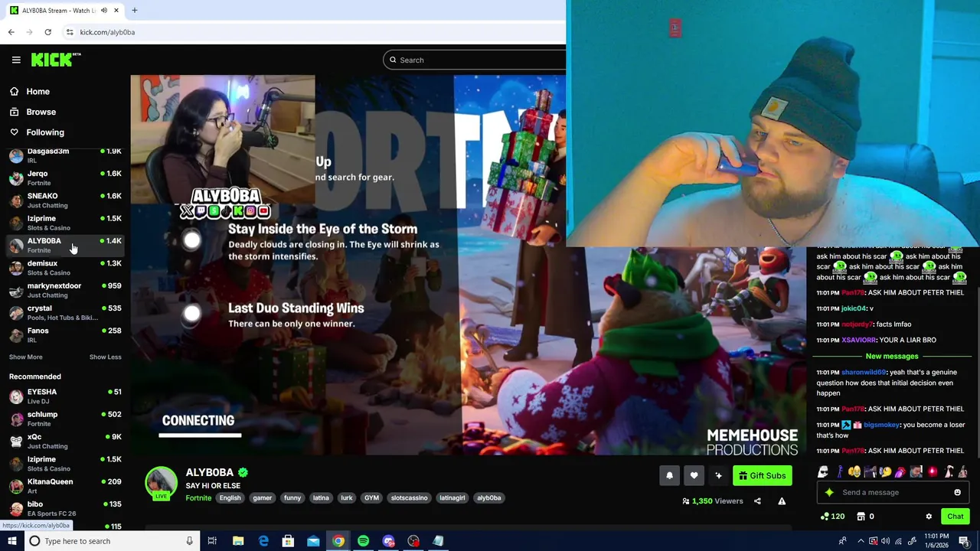Open Task View on the taskbar
The height and width of the screenshot is (551, 980).
pos(212,541)
